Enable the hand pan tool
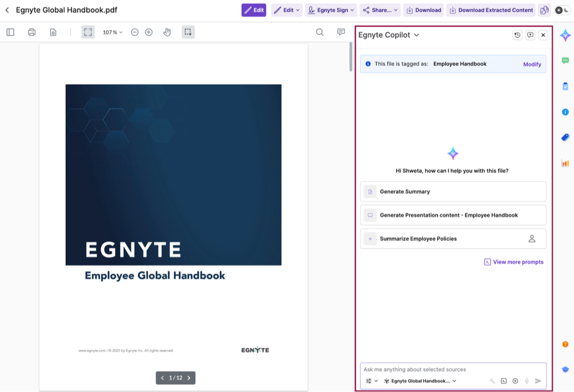Image resolution: width=574 pixels, height=392 pixels. pyautogui.click(x=167, y=32)
